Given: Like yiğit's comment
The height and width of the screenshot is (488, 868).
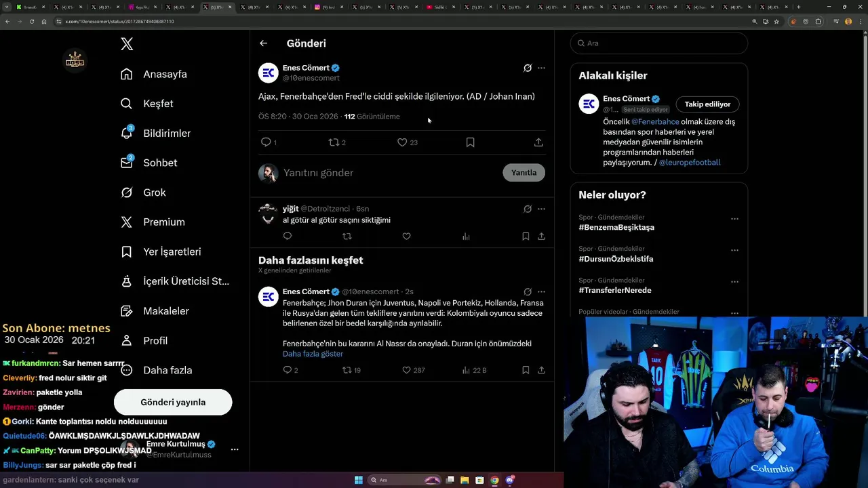Looking at the screenshot, I should 406,237.
